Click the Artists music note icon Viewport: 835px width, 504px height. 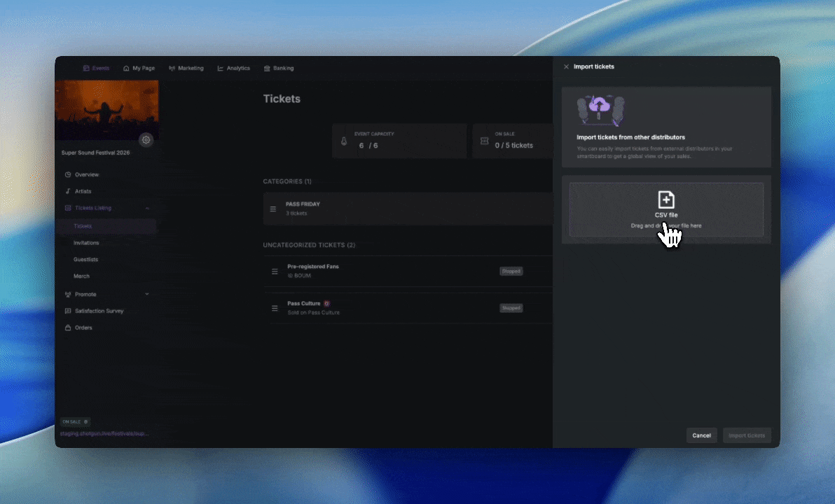click(68, 191)
